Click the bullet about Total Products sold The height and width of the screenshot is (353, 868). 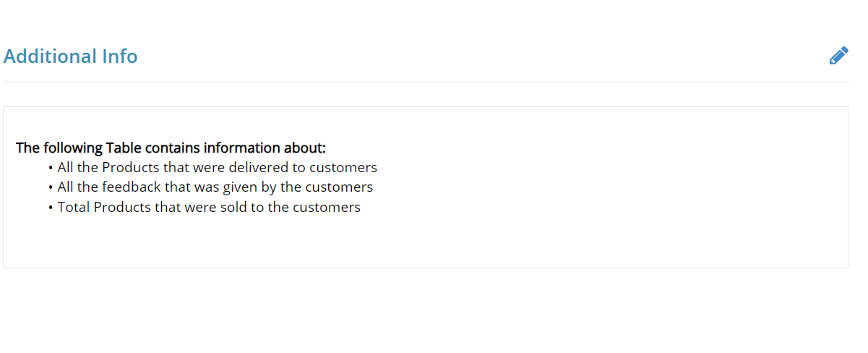pos(209,207)
